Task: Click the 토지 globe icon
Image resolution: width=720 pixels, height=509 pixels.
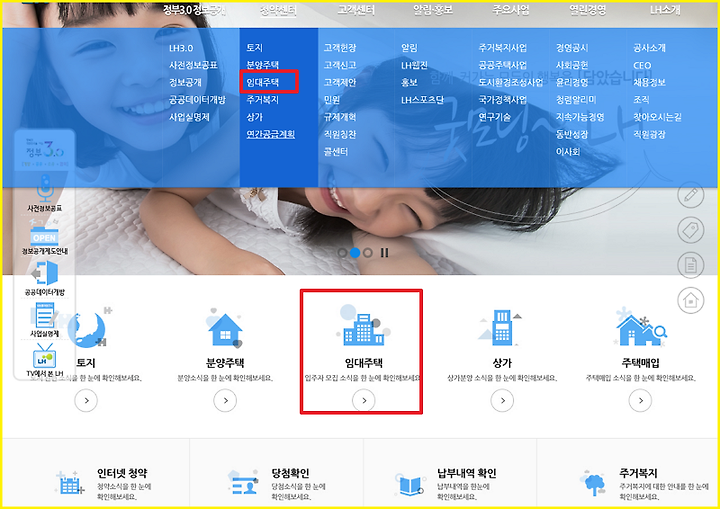Action: pyautogui.click(x=87, y=328)
